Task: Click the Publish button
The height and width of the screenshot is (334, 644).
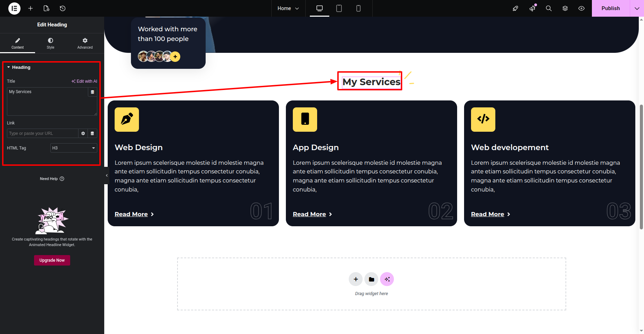Action: coord(610,8)
